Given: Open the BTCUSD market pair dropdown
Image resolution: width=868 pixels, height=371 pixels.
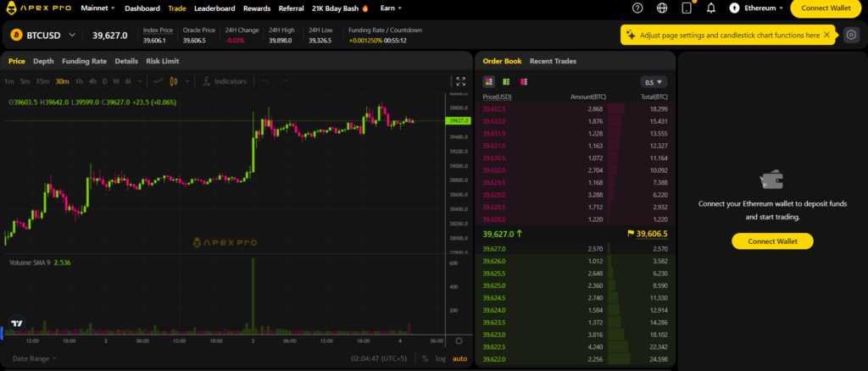Looking at the screenshot, I should click(x=72, y=35).
